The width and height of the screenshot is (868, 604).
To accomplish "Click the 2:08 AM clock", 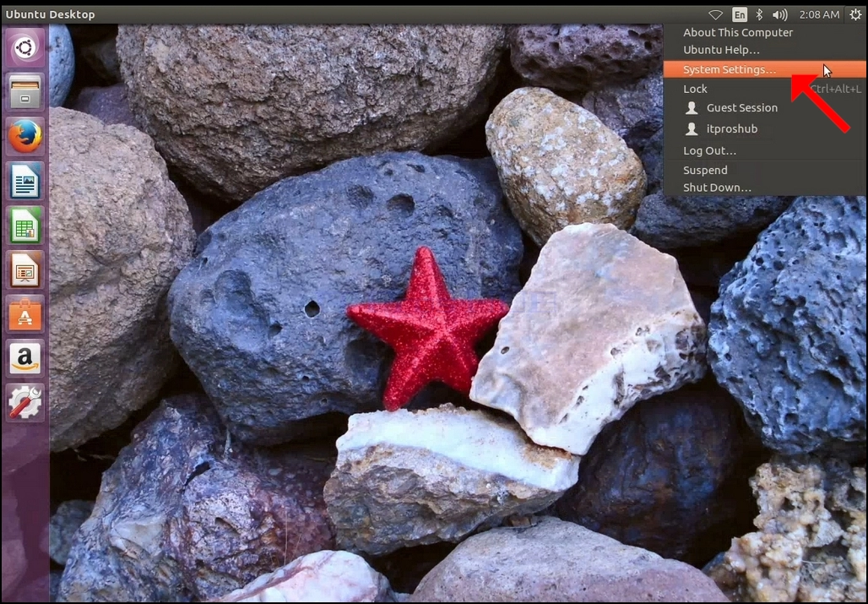I will tap(819, 14).
